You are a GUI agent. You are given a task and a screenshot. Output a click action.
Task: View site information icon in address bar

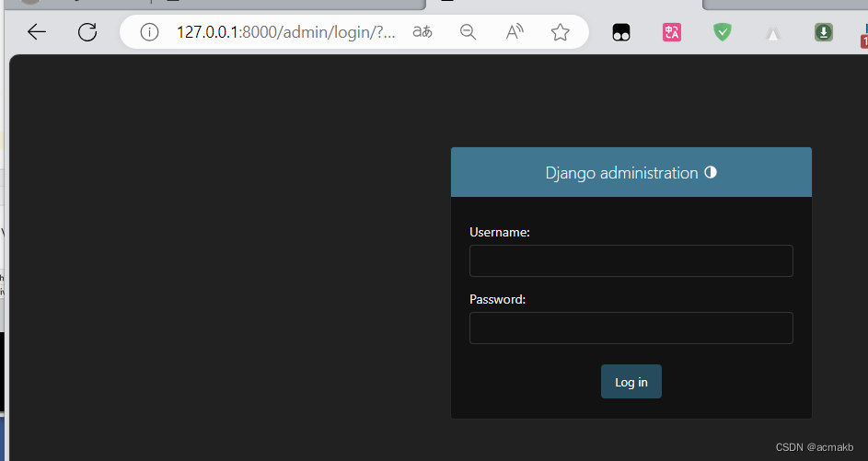coord(149,32)
